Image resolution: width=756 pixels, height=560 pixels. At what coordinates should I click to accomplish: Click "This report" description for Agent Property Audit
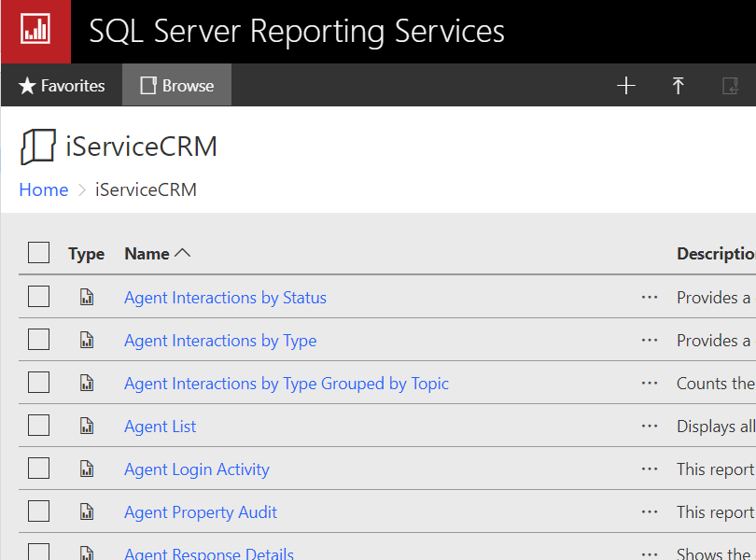tap(716, 512)
